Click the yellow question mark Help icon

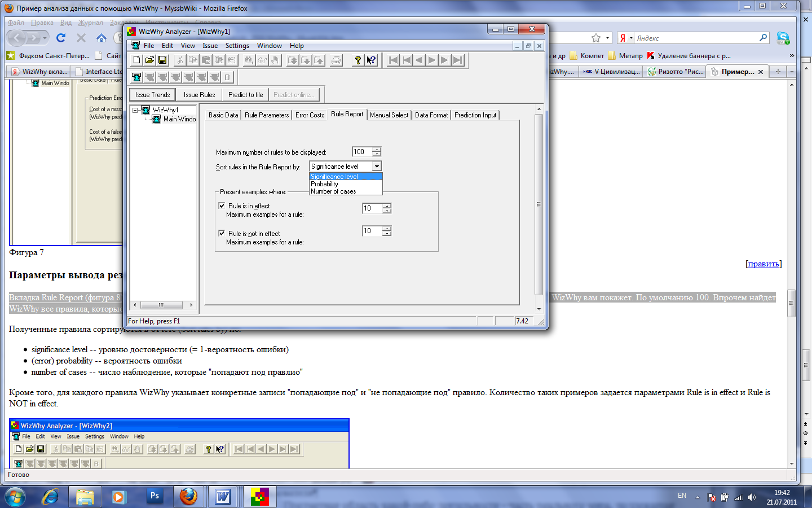tap(358, 60)
